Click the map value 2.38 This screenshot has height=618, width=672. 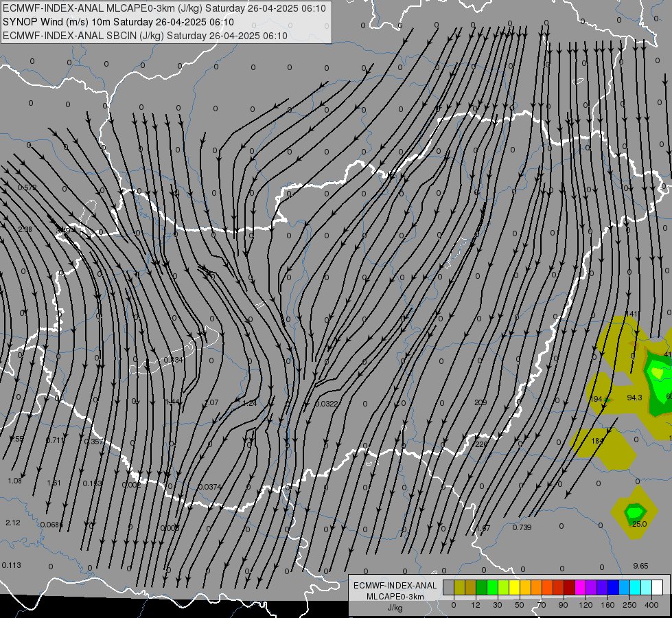(x=25, y=229)
